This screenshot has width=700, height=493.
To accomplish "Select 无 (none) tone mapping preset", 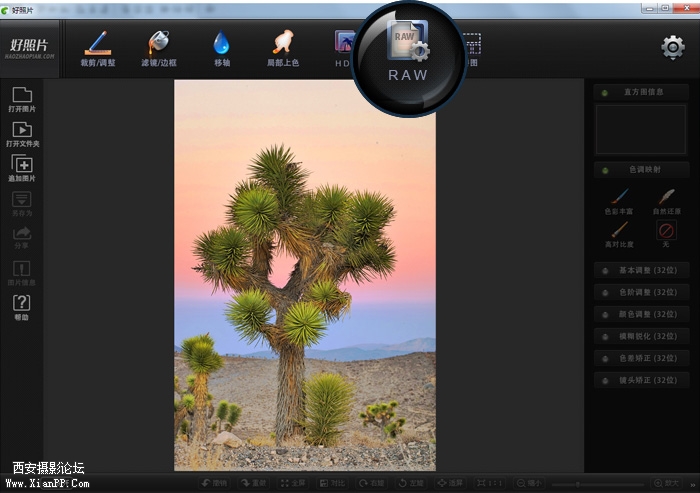I will point(665,233).
